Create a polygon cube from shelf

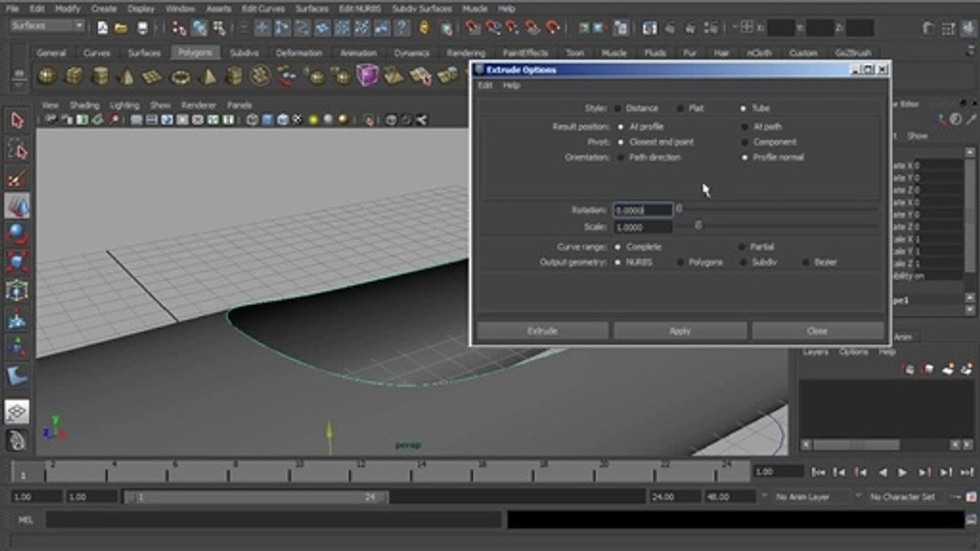tap(74, 76)
